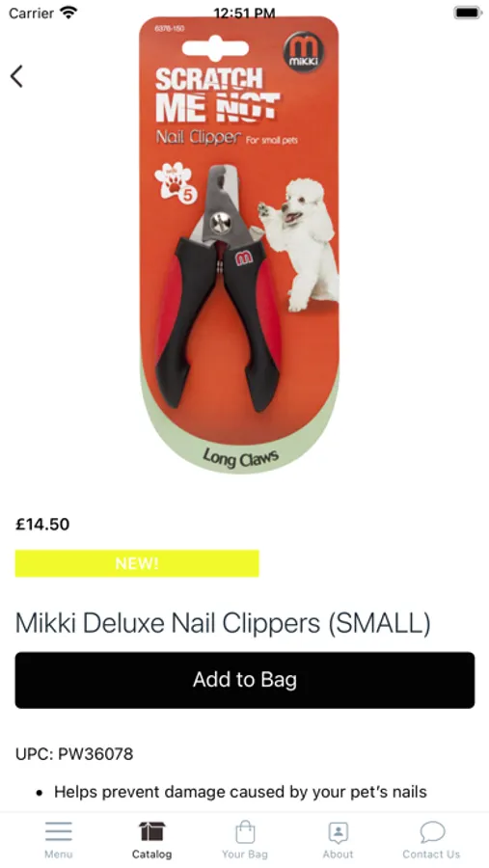Open the Your Bag shopping bag icon

(245, 831)
